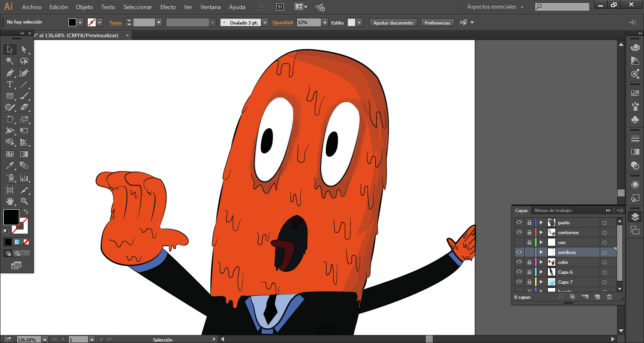Select the Zoom magnifier tool
Viewport: 644px width, 343px height.
pyautogui.click(x=24, y=201)
